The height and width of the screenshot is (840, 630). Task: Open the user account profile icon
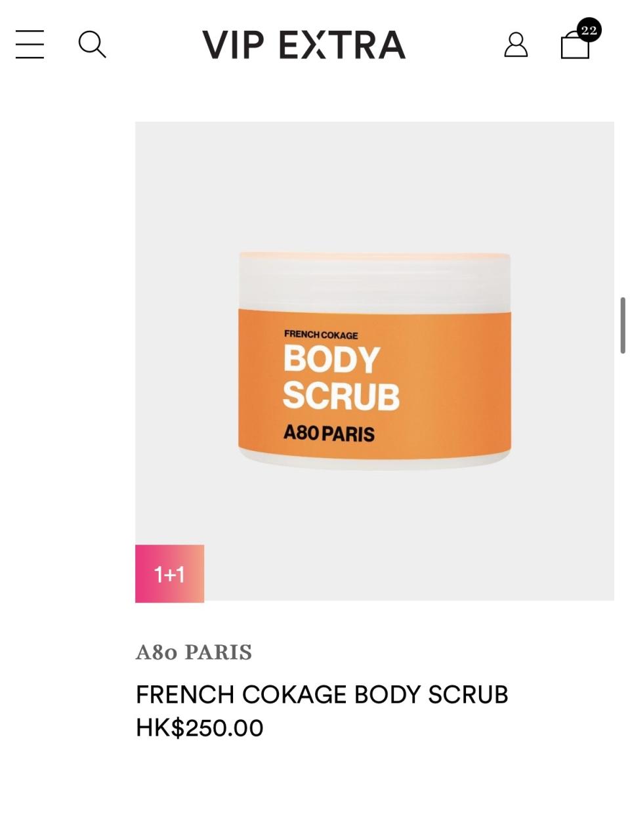516,45
